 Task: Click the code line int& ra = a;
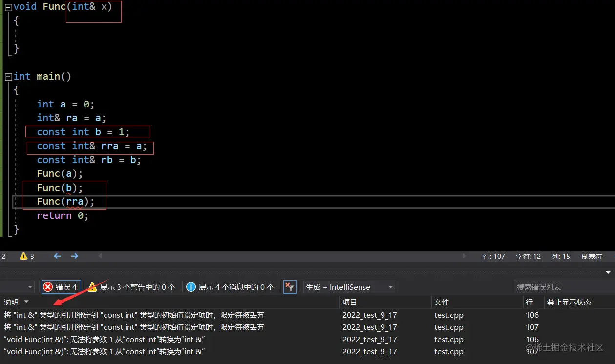pyautogui.click(x=71, y=118)
